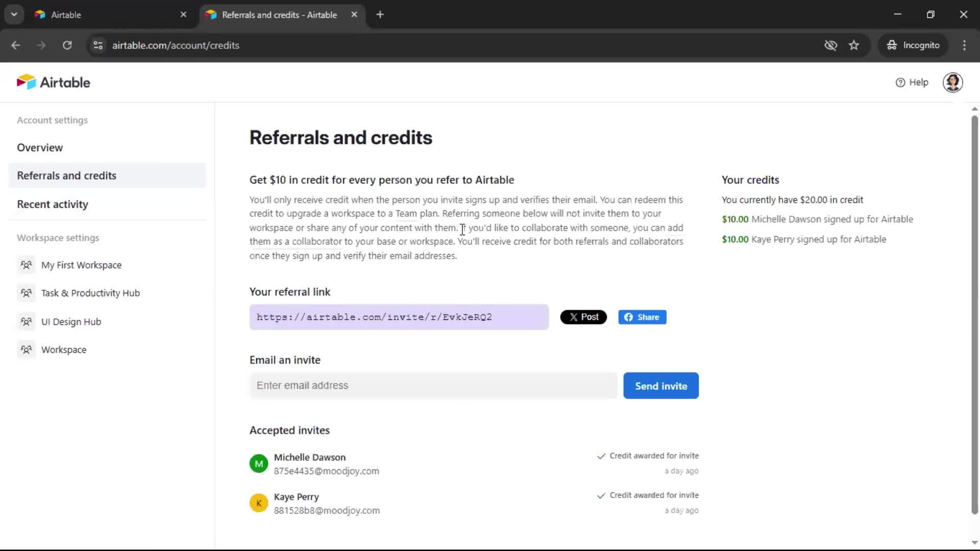Image resolution: width=980 pixels, height=551 pixels.
Task: Open the tab search dropdown arrow
Action: click(x=14, y=15)
